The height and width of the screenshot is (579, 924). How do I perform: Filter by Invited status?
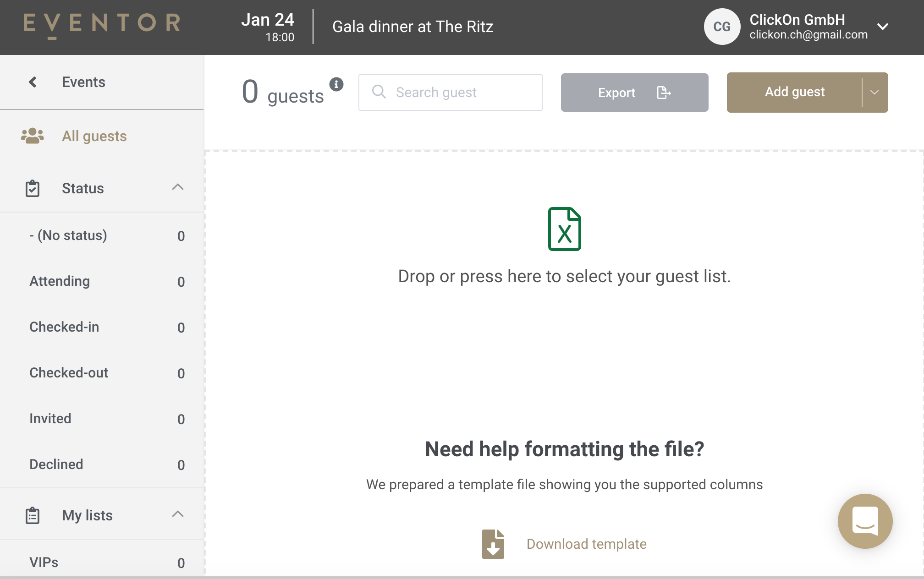pyautogui.click(x=102, y=419)
